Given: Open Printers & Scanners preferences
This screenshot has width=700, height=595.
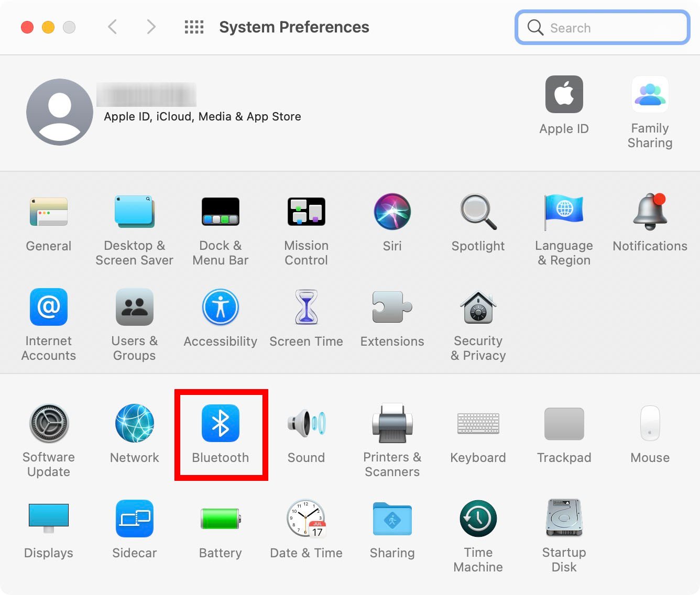Looking at the screenshot, I should coord(392,424).
